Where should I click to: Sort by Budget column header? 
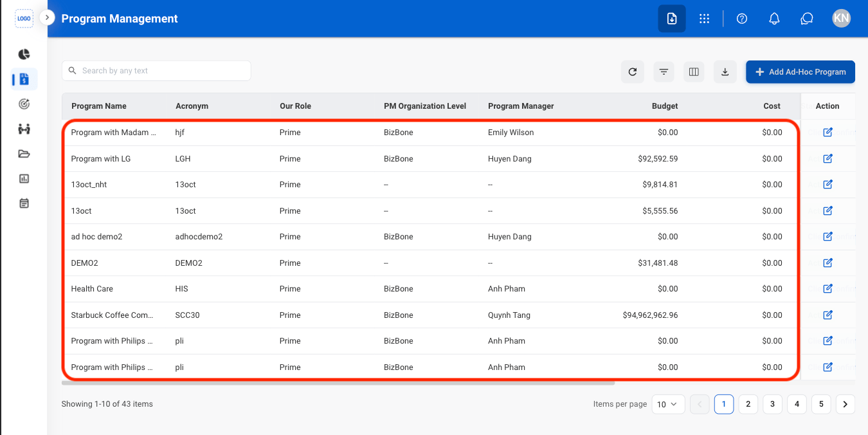click(665, 106)
